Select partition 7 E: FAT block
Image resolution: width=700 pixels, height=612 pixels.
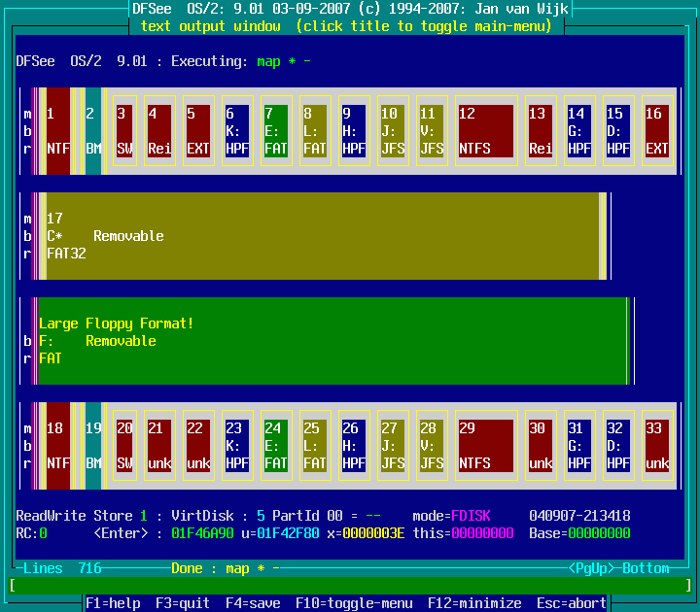[x=276, y=131]
